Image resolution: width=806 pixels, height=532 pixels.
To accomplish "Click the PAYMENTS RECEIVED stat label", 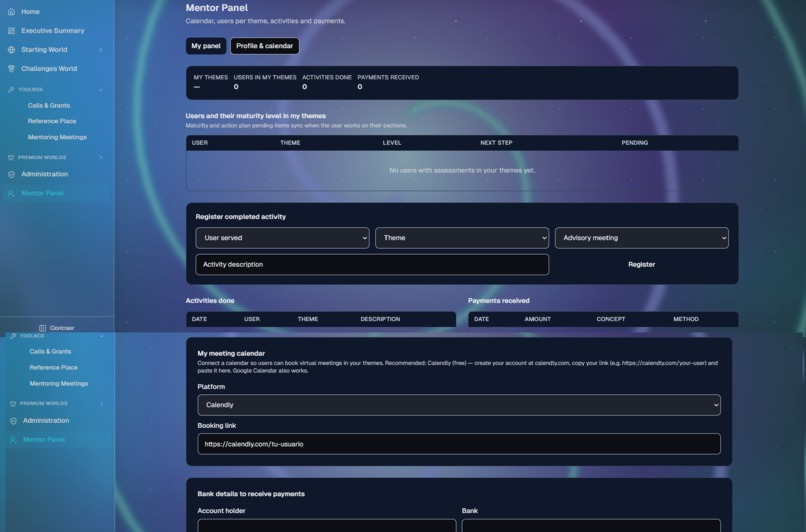I will coord(388,78).
